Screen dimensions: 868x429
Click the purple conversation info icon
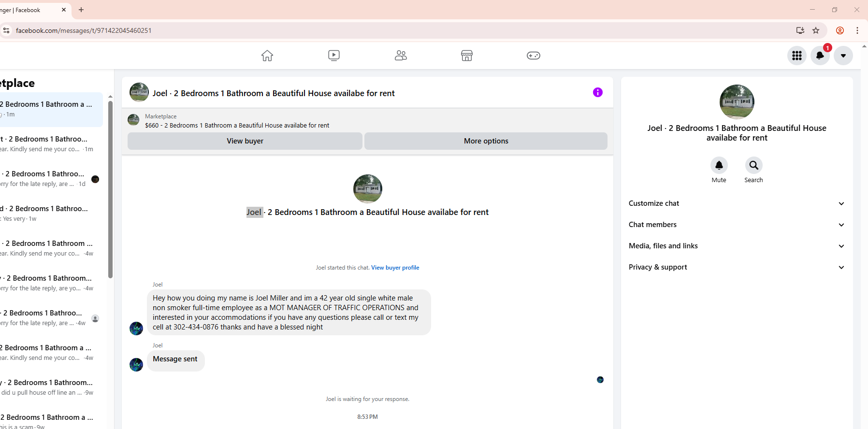(x=598, y=92)
